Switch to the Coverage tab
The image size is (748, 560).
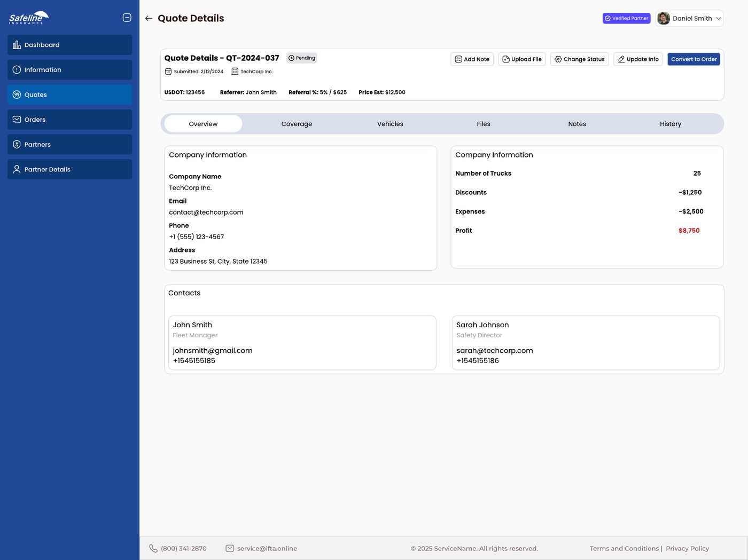point(297,124)
